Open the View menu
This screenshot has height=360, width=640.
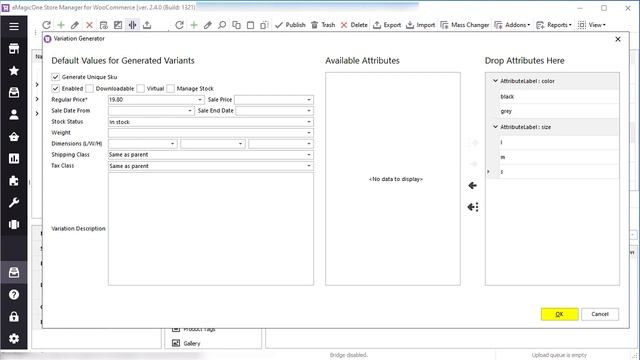[x=591, y=25]
